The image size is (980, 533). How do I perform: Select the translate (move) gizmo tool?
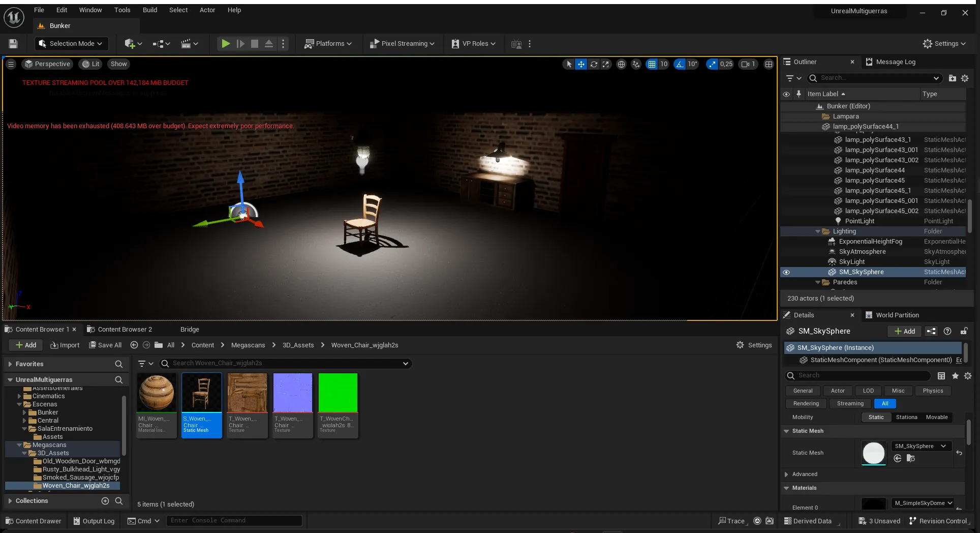tap(581, 64)
